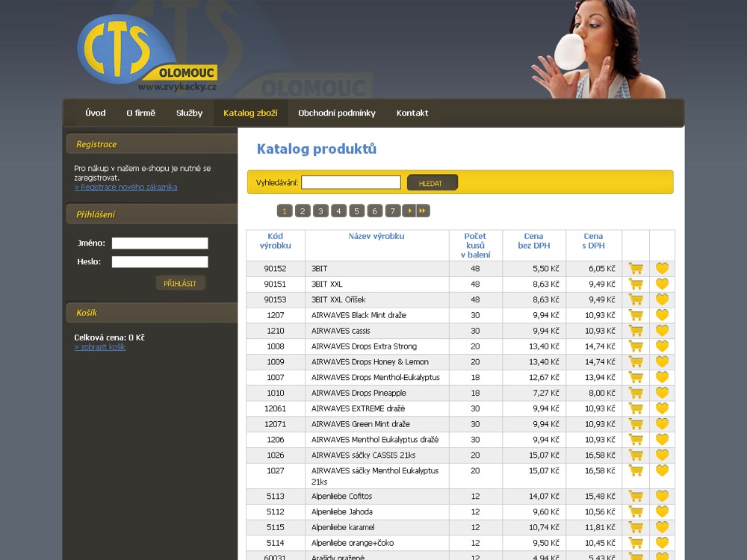Image resolution: width=747 pixels, height=560 pixels.
Task: Favorite AIRWAVES Drops Extra Strong with heart
Action: click(x=662, y=346)
